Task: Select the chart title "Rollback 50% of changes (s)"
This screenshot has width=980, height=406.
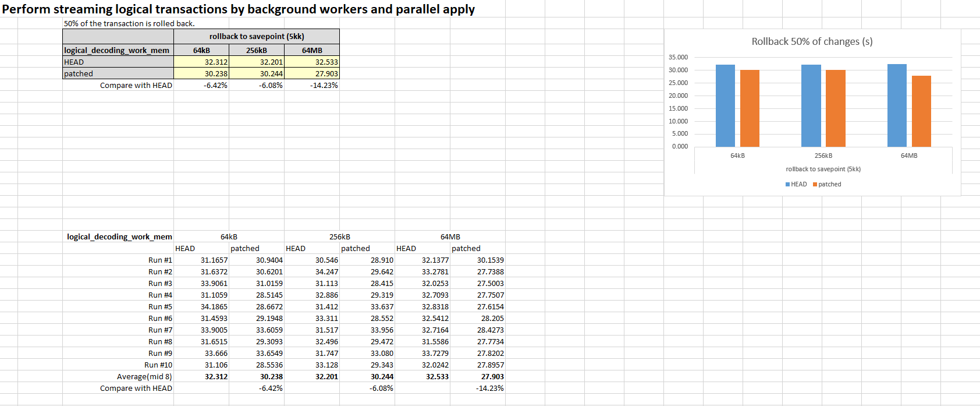Action: 812,42
